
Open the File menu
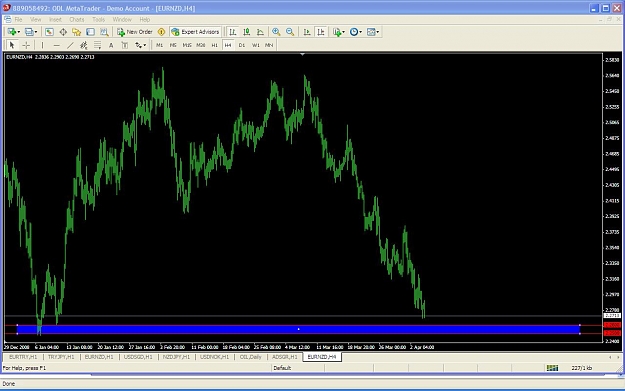18,19
